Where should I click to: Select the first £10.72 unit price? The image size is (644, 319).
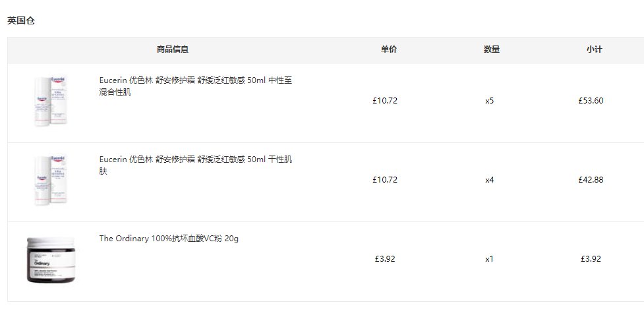[385, 101]
